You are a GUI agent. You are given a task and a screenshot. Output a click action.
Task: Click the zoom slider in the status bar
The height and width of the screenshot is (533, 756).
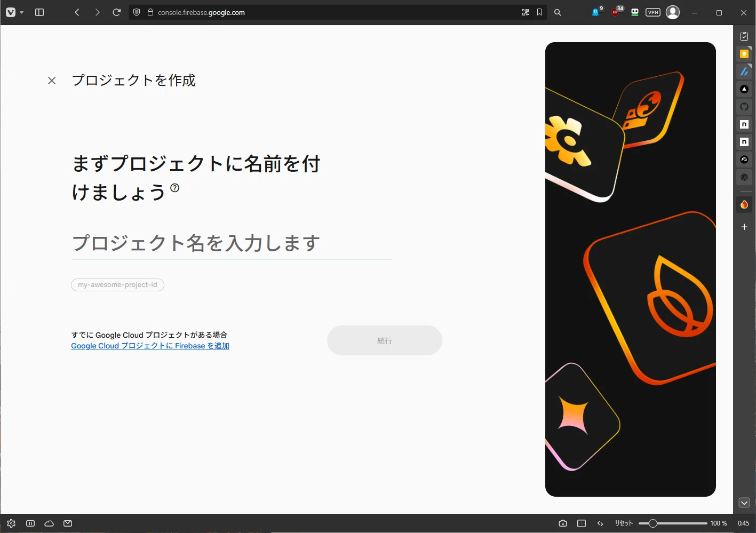coord(673,523)
